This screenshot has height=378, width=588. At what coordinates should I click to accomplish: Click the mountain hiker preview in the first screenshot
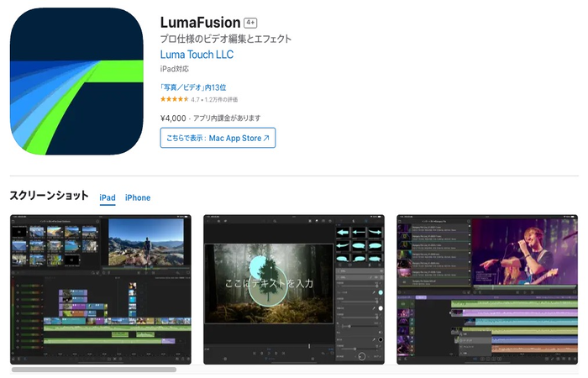[145, 242]
